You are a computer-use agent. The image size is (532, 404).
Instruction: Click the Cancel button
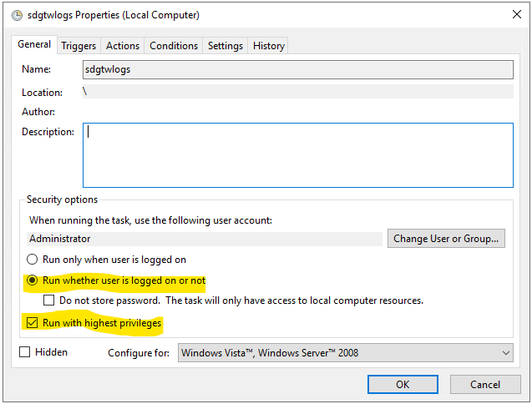pos(485,385)
